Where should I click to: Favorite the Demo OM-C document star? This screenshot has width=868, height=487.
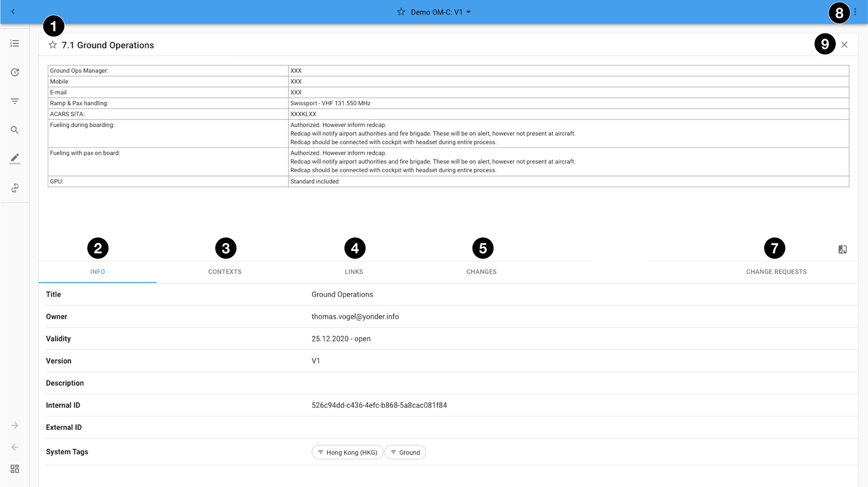point(401,12)
